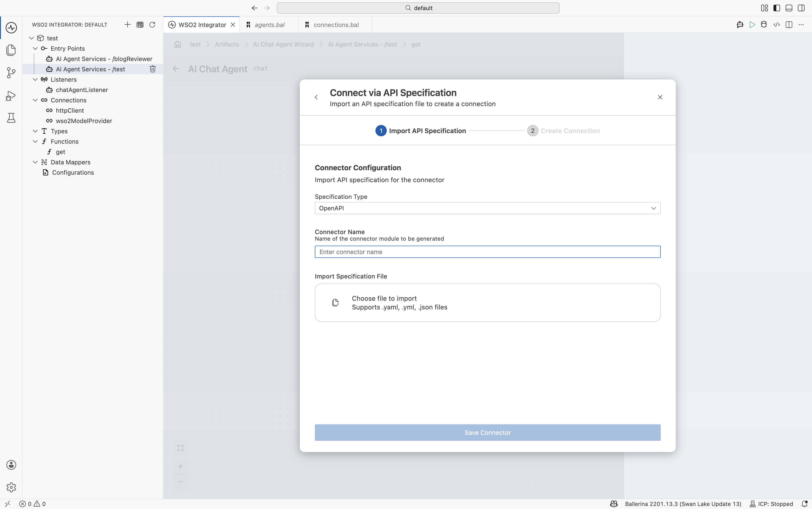The width and height of the screenshot is (812, 509).
Task: Toggle the bottom panel
Action: pos(789,8)
